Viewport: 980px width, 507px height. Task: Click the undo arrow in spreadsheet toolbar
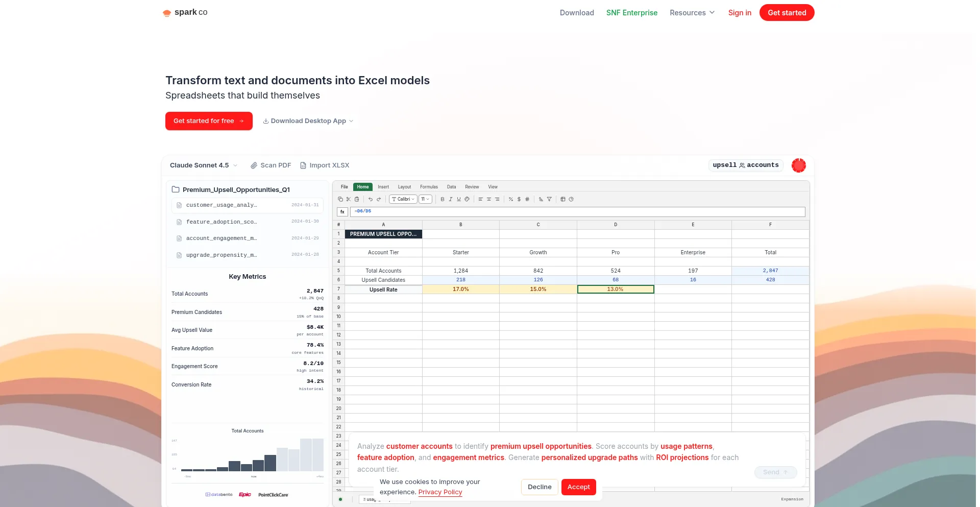coord(371,199)
